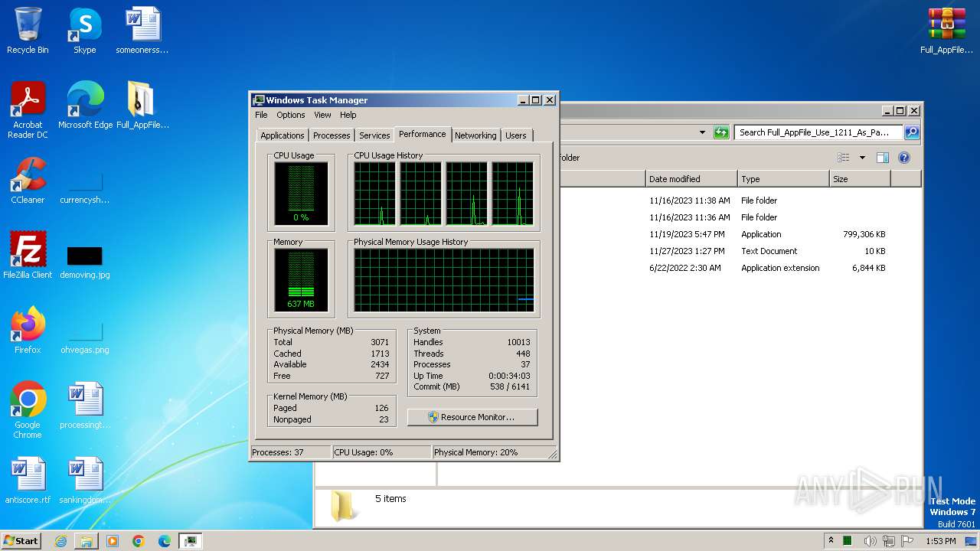Viewport: 980px width, 551px height.
Task: Open Explorer help question mark icon
Action: coord(903,158)
